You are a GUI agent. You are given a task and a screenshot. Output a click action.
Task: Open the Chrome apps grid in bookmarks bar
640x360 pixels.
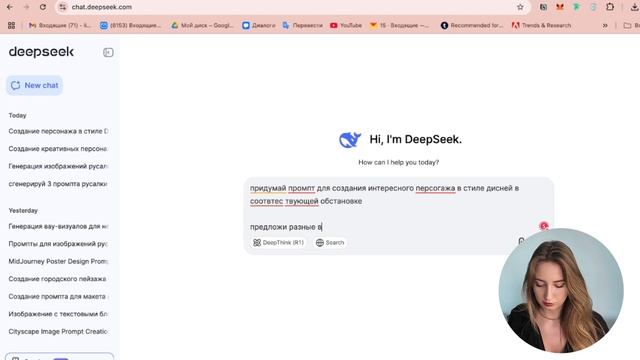coord(11,25)
